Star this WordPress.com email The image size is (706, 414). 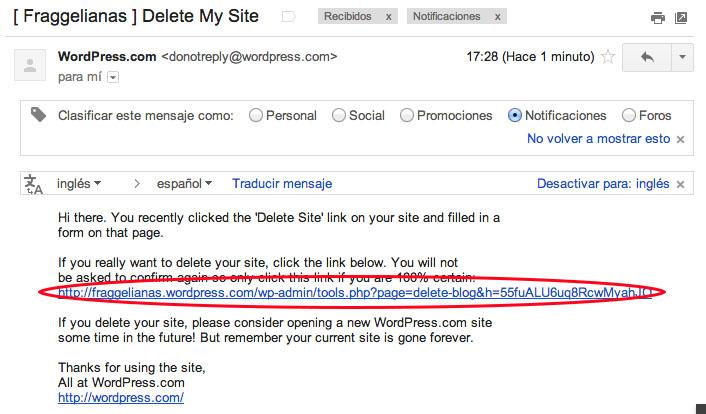(607, 58)
